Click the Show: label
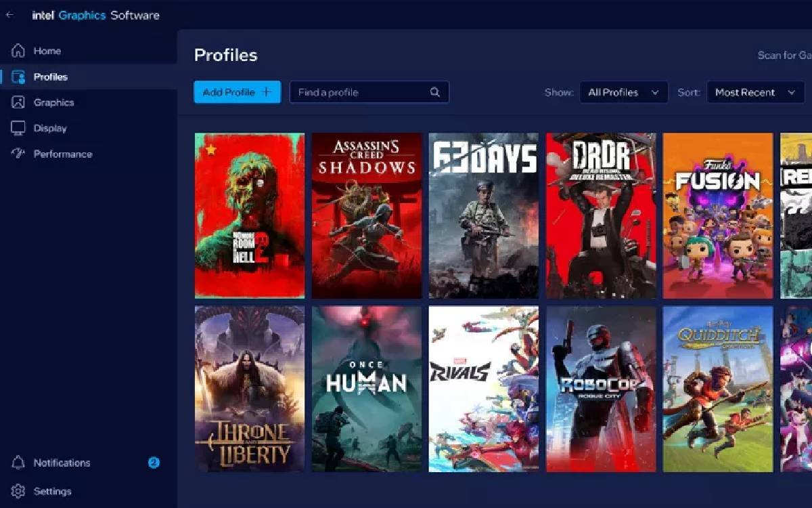 pyautogui.click(x=559, y=92)
